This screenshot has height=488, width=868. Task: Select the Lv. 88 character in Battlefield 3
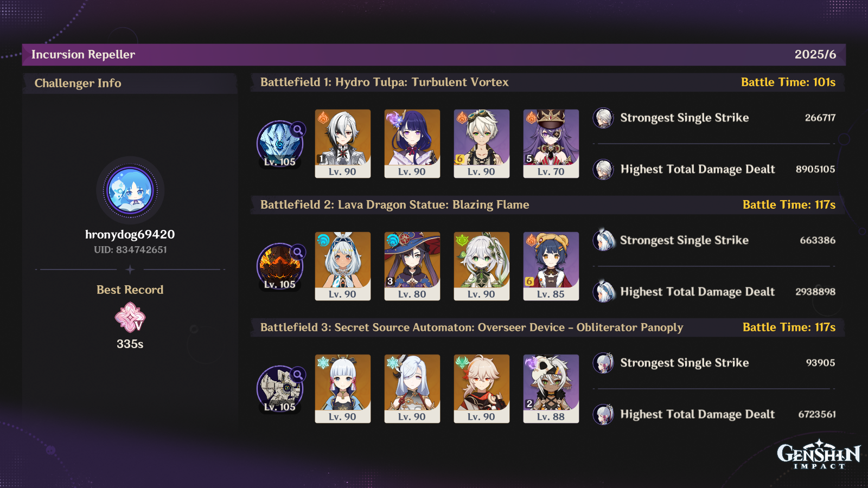pyautogui.click(x=551, y=389)
